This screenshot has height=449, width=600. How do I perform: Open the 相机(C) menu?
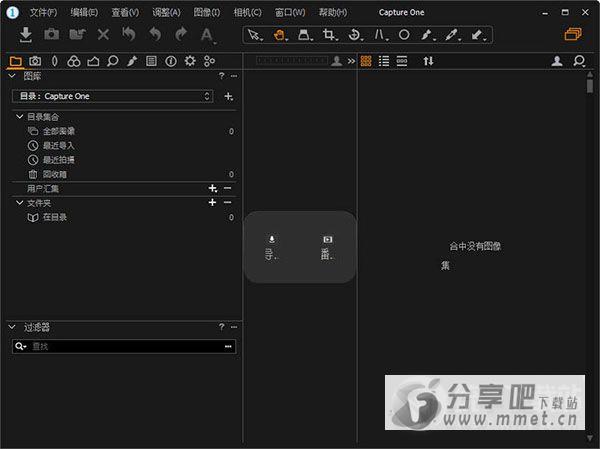[x=248, y=13]
